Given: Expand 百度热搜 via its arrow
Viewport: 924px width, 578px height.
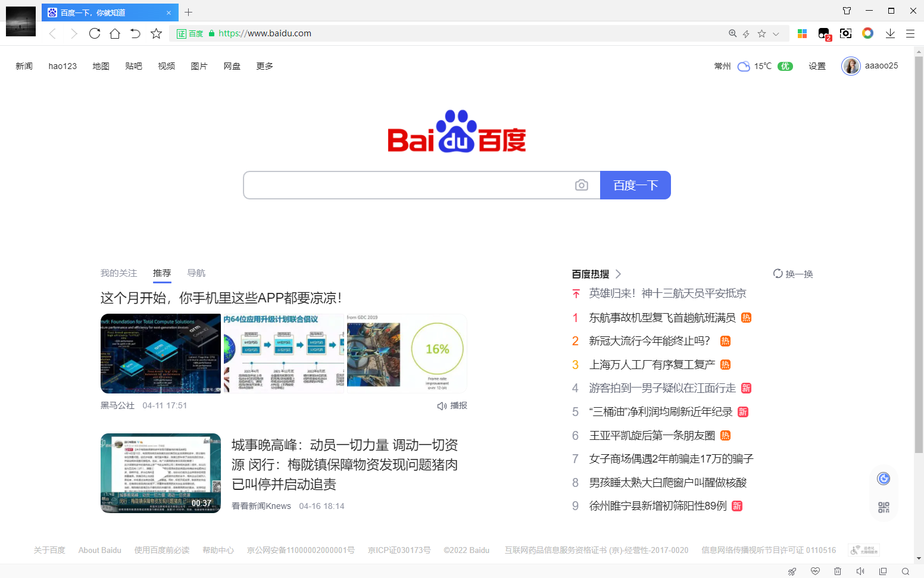Looking at the screenshot, I should tap(619, 273).
